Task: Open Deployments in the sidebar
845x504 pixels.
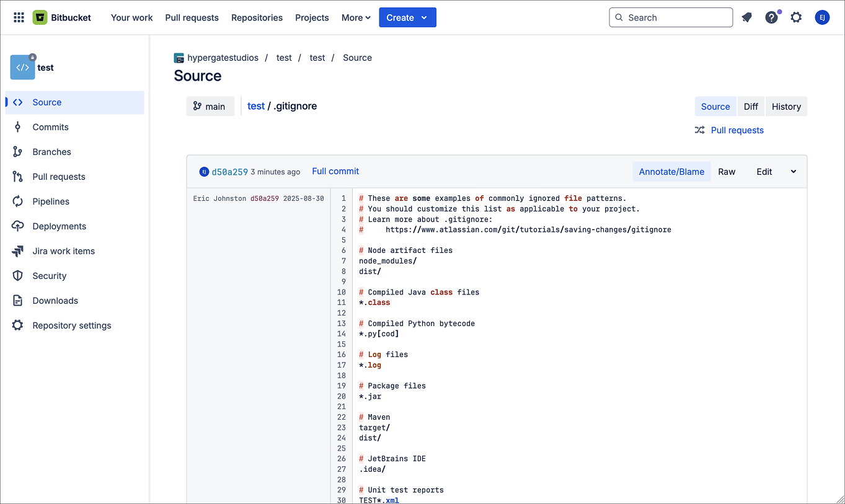Action: click(59, 226)
